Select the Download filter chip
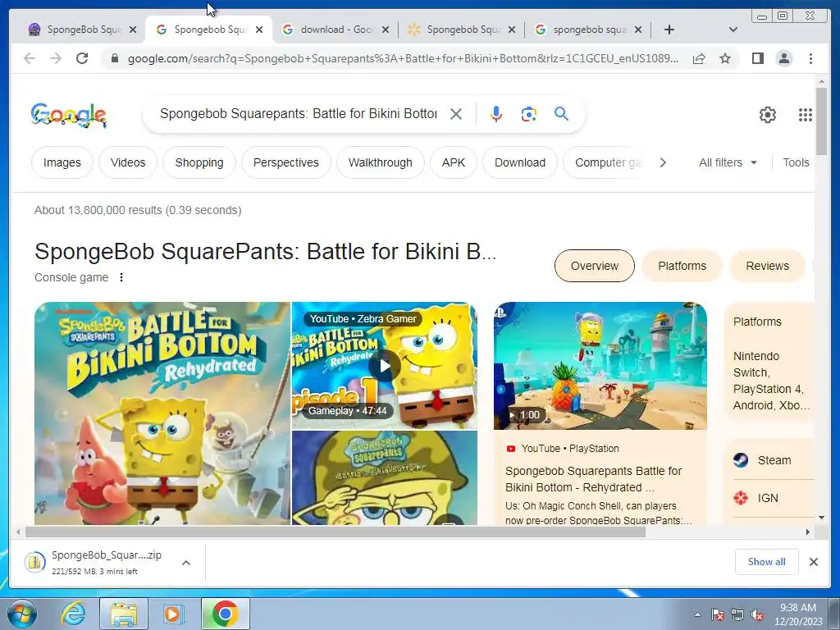 [519, 162]
